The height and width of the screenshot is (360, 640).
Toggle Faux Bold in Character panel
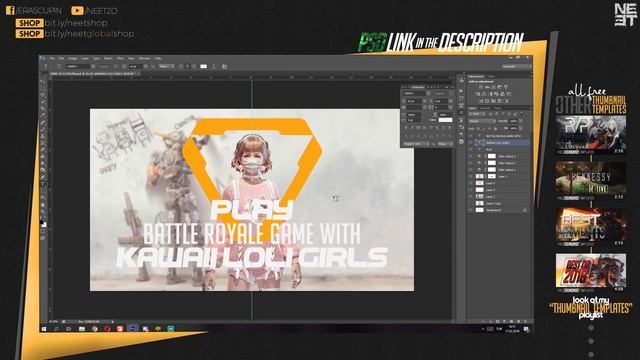pyautogui.click(x=407, y=128)
